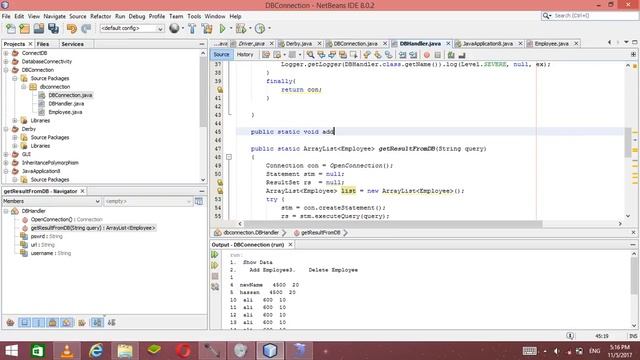Image resolution: width=640 pixels, height=360 pixels.
Task: Open the File menu
Action: point(6,16)
